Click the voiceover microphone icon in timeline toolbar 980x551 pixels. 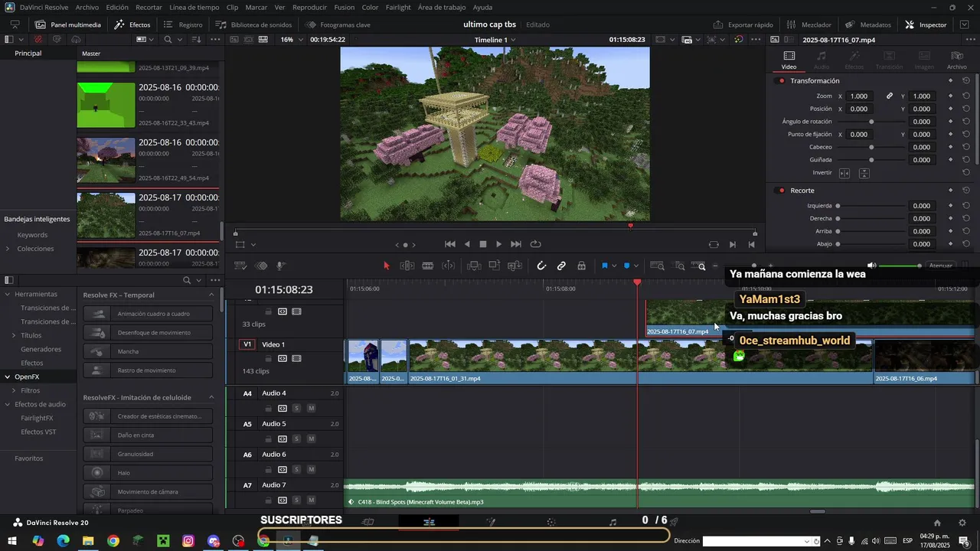281,266
